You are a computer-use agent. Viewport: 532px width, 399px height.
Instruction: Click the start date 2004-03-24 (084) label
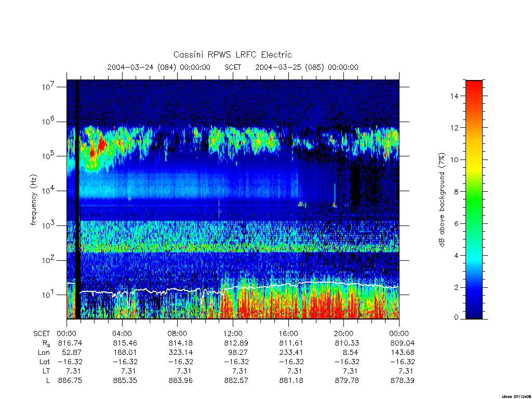[142, 67]
